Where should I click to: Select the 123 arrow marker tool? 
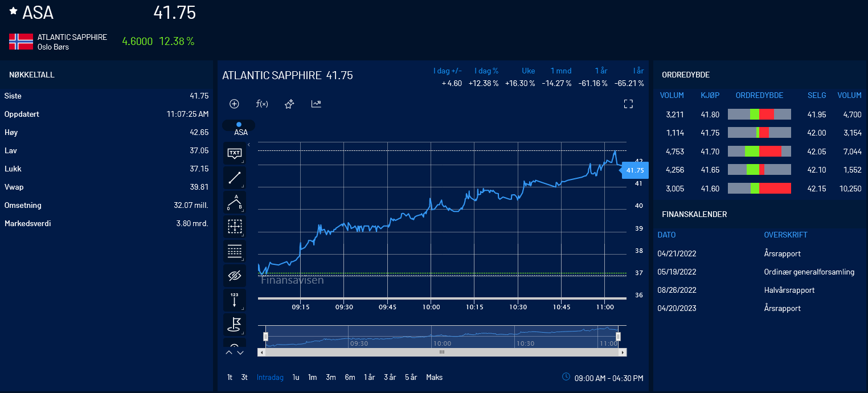[235, 300]
